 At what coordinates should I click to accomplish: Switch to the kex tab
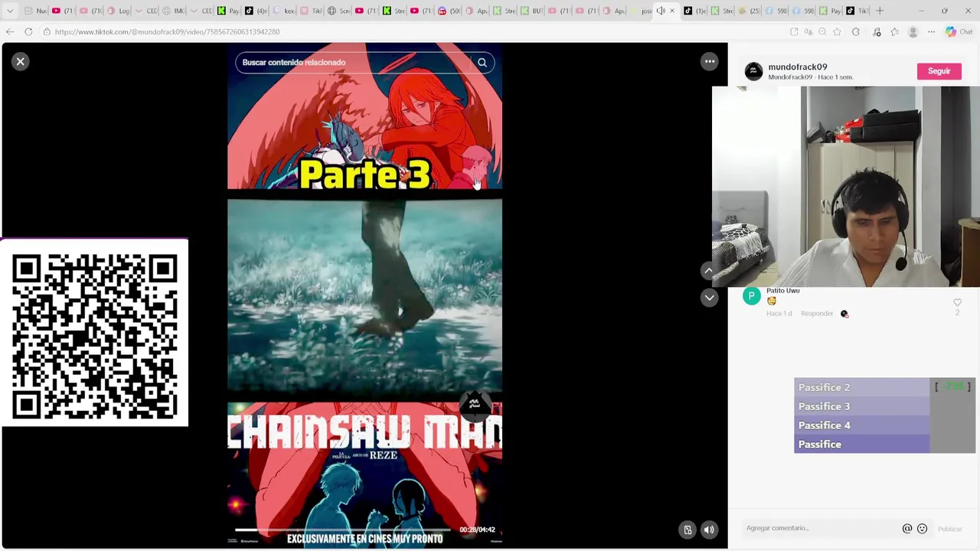(284, 11)
